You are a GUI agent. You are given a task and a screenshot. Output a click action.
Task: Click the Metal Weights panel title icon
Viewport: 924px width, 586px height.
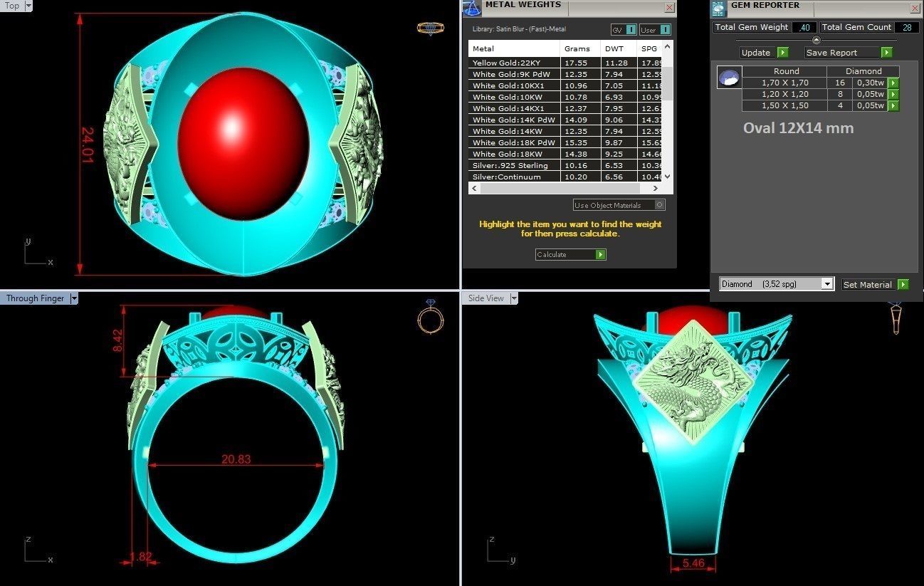click(x=472, y=8)
